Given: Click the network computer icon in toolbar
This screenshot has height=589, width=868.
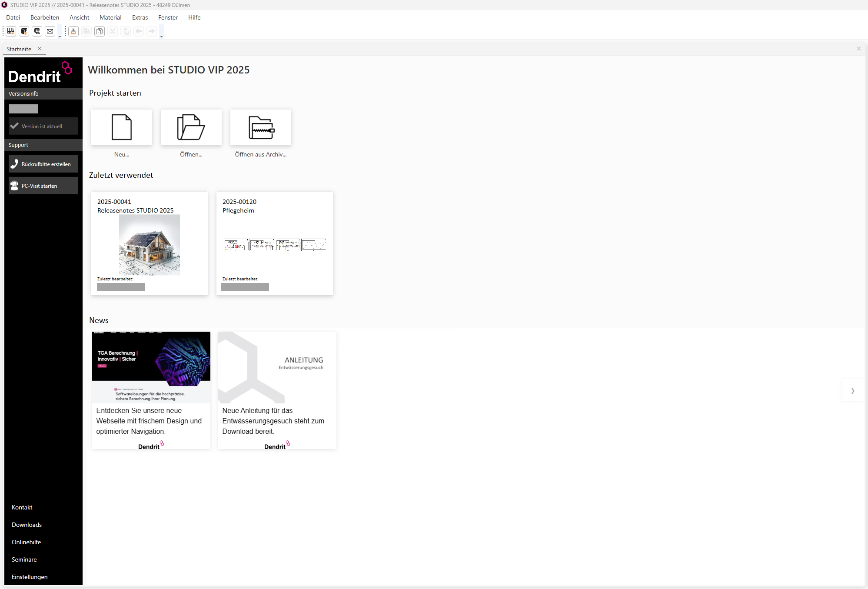Looking at the screenshot, I should click(37, 31).
